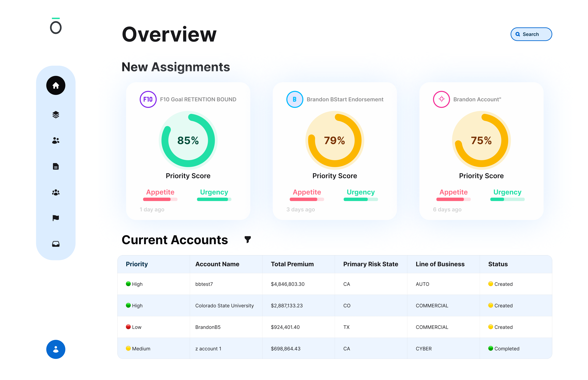Click the Total Premium column header
588x380 pixels.
tap(292, 264)
